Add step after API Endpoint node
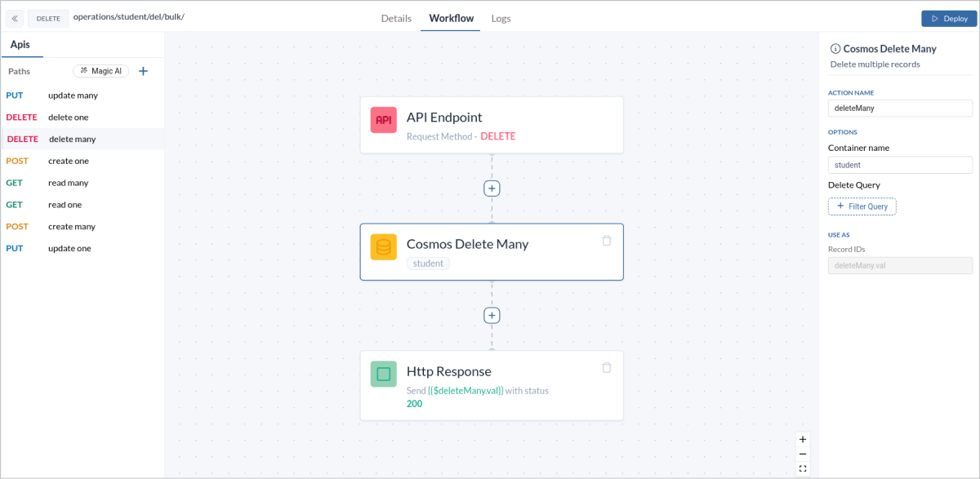Screen dimensions: 980x479 [x=492, y=188]
